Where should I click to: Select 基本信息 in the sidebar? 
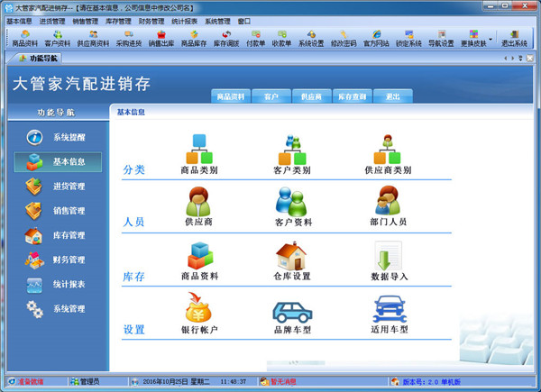[x=58, y=161]
